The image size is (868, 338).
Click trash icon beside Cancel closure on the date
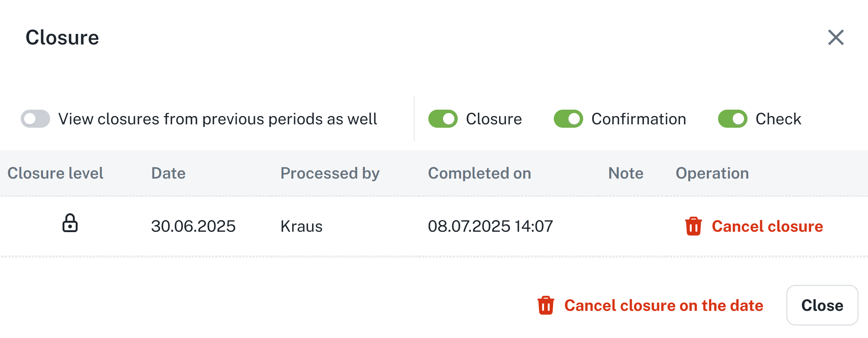[546, 305]
